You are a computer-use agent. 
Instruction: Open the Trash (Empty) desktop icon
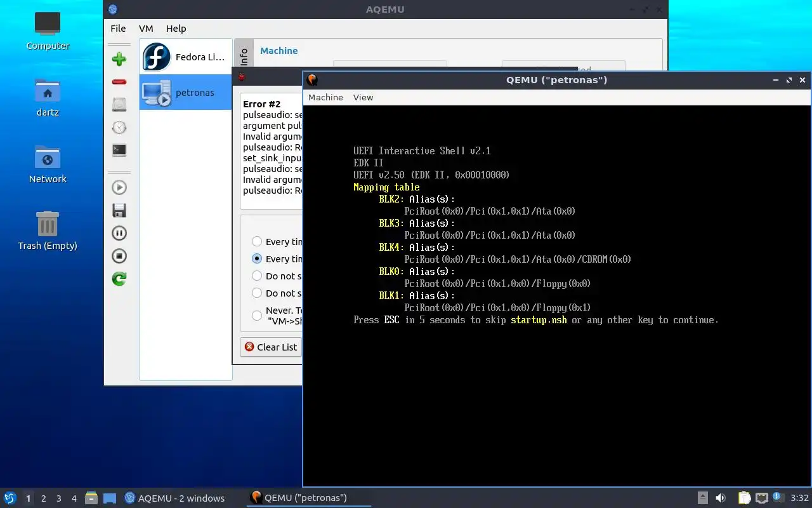pyautogui.click(x=48, y=231)
